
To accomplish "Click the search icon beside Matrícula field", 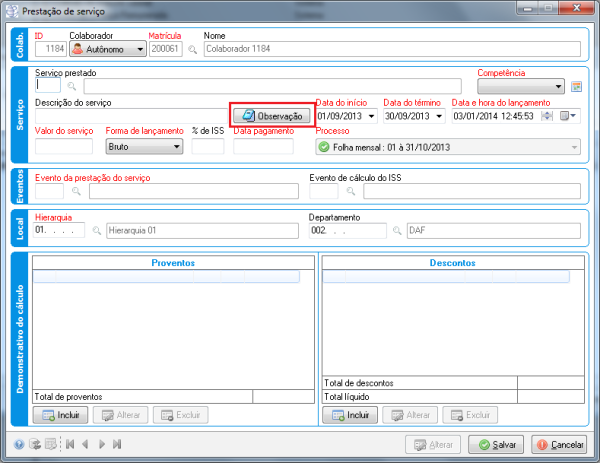I will pos(193,48).
